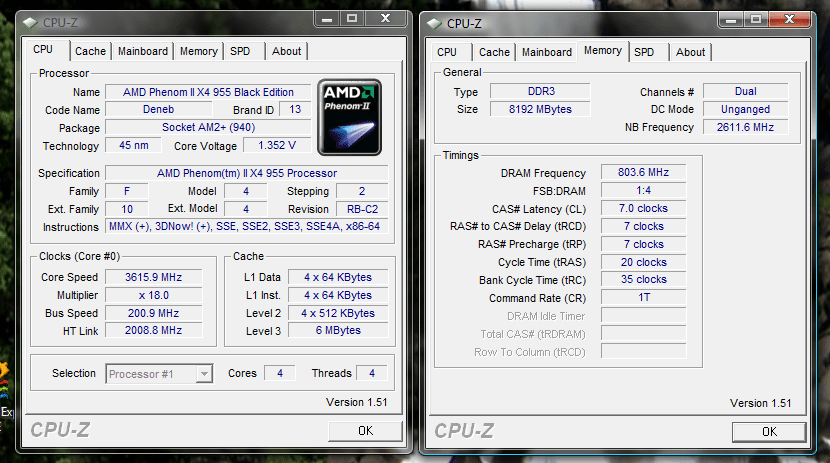Viewport: 830px width, 463px height.
Task: Click the CAS# Latency value 7.0 clocks
Action: click(643, 208)
